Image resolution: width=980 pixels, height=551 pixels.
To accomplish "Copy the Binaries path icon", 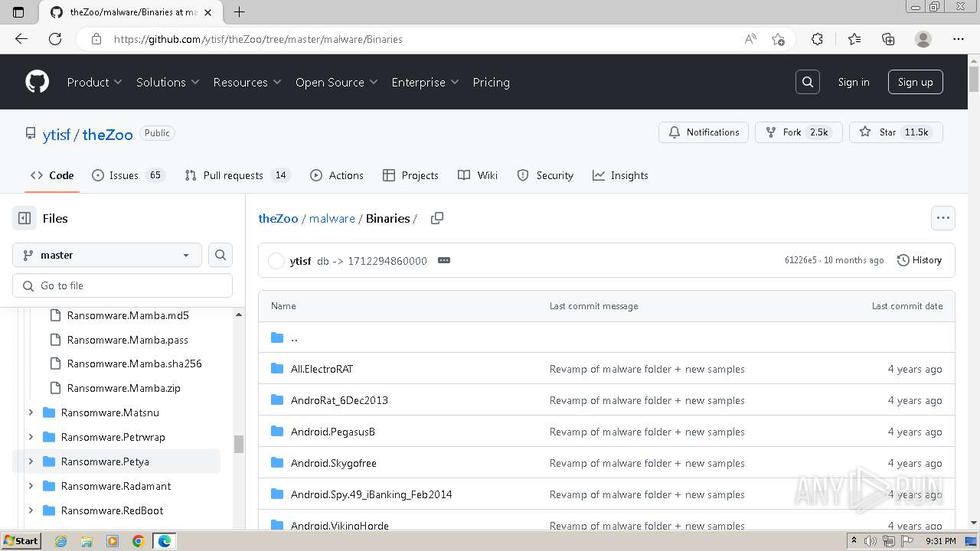I will pos(437,218).
